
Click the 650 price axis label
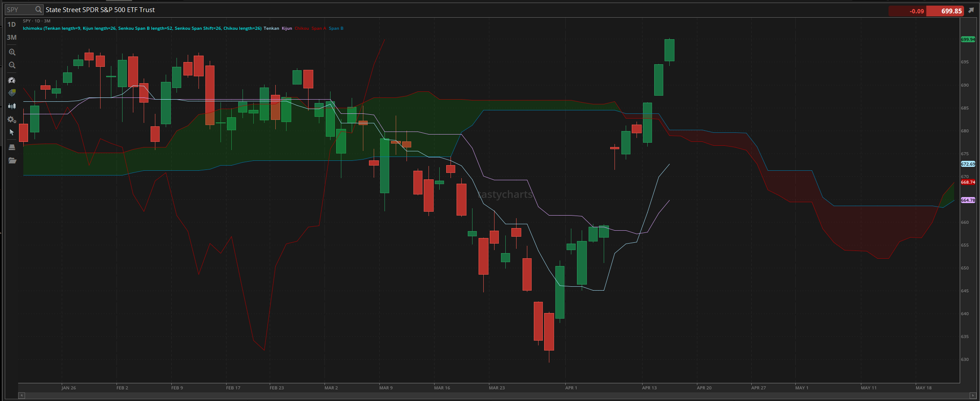(x=964, y=268)
